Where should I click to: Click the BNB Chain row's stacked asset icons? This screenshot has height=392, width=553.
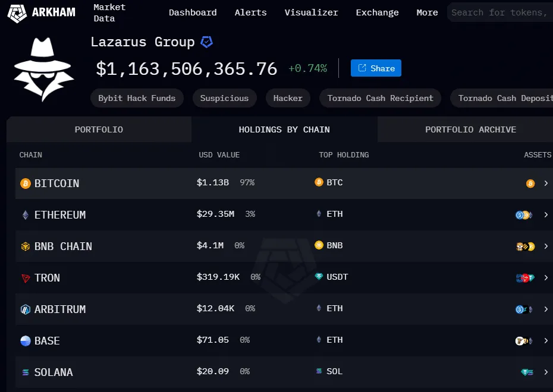tap(526, 246)
